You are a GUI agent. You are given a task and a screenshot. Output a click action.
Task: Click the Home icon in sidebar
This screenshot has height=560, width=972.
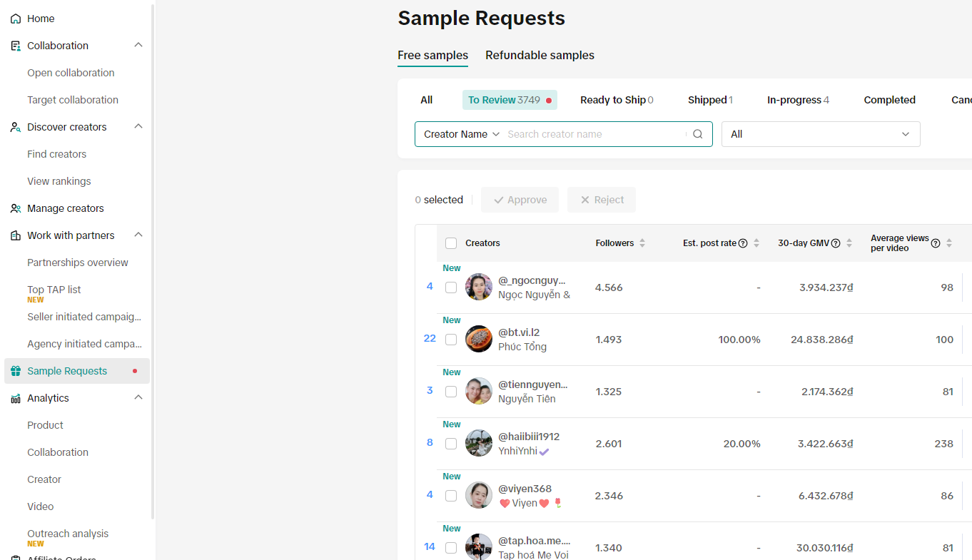click(16, 19)
